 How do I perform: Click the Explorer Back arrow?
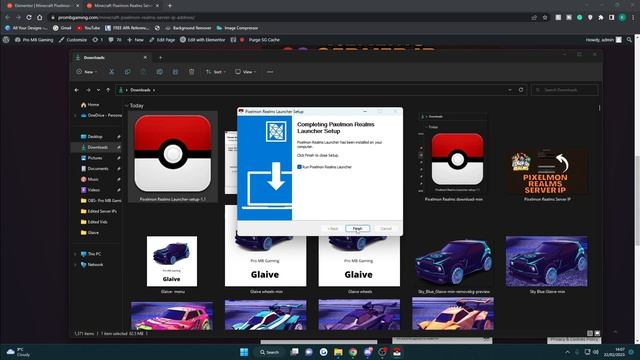click(x=77, y=90)
